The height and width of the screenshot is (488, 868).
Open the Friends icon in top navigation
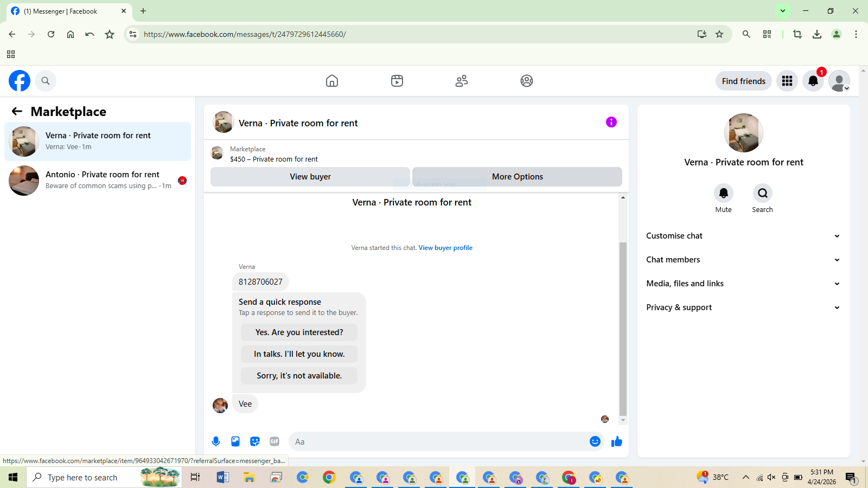point(462,81)
